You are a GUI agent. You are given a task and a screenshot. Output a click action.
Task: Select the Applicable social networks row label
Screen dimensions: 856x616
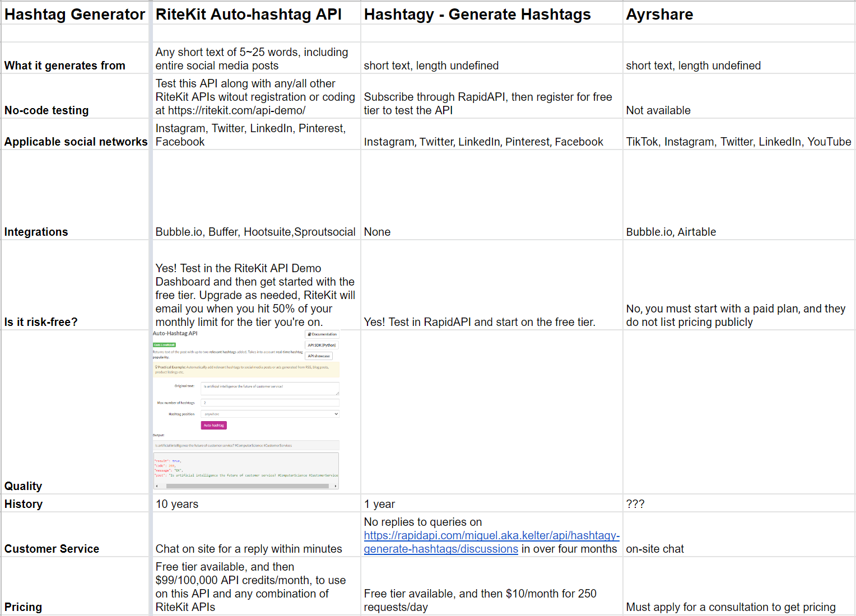click(75, 134)
